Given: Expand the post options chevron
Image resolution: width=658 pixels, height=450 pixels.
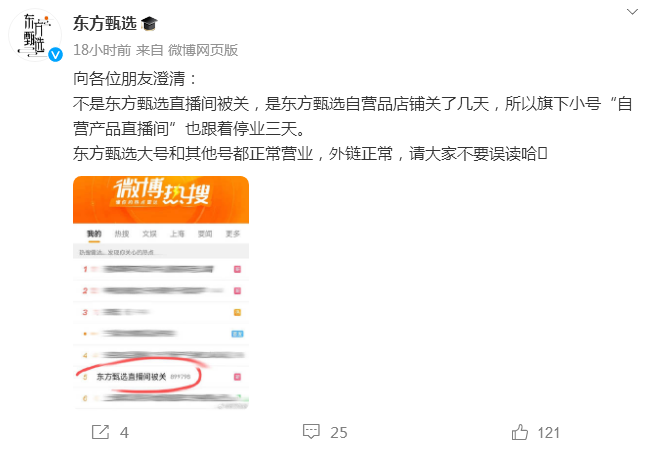Looking at the screenshot, I should 632,12.
